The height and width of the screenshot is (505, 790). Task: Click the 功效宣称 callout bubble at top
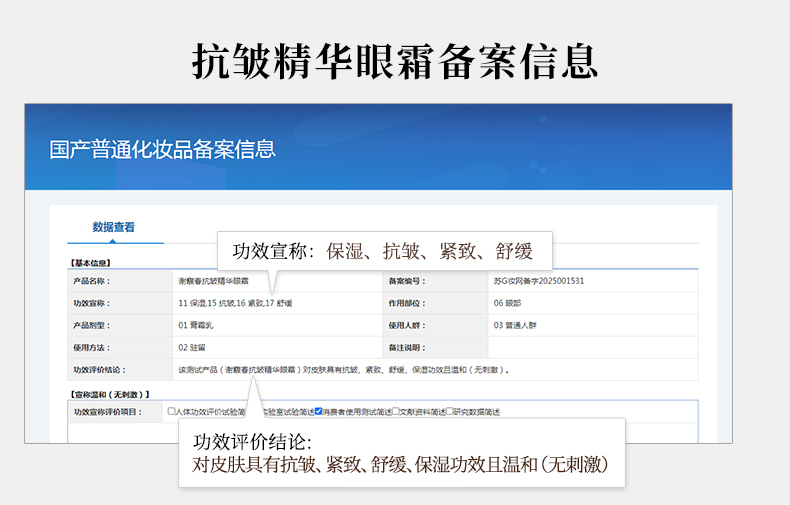385,251
